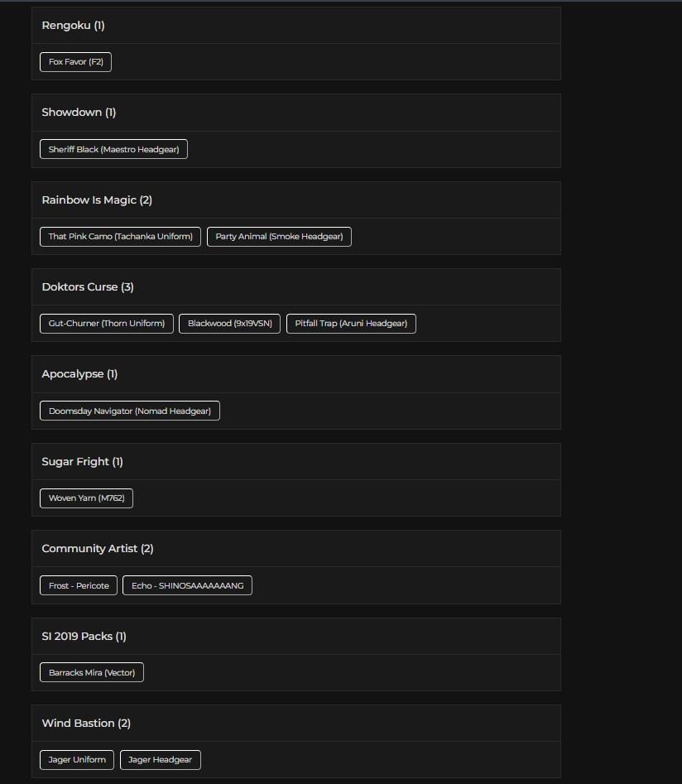Select the Community Artist (2) header
Screen dimensions: 682x784
(x=98, y=549)
